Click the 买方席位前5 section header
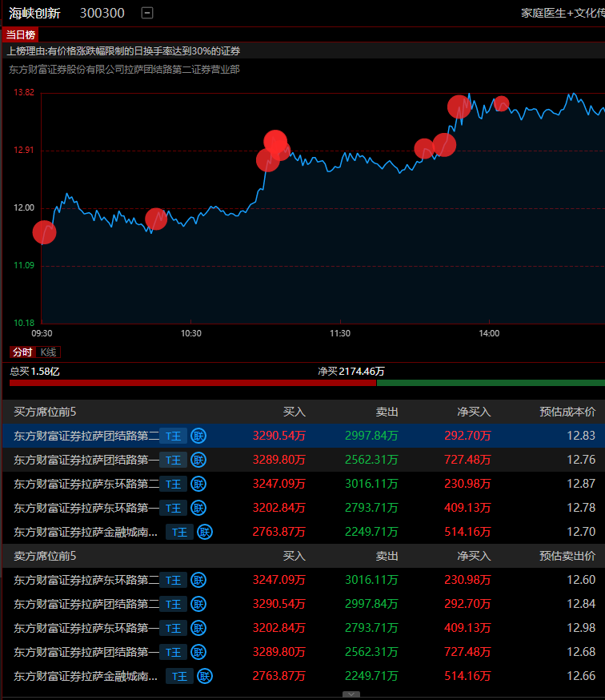The width and height of the screenshot is (605, 700). (x=45, y=412)
